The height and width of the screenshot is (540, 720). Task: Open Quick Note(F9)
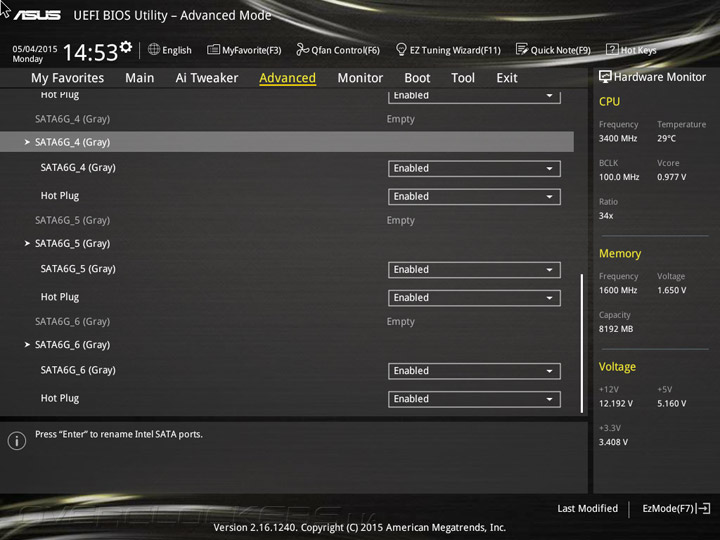pos(560,50)
